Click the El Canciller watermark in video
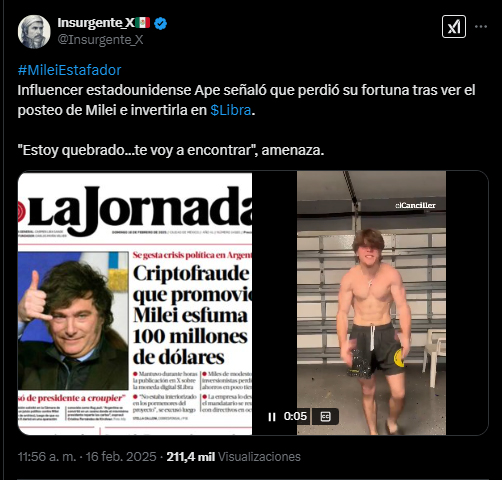The image size is (502, 480). tap(415, 205)
